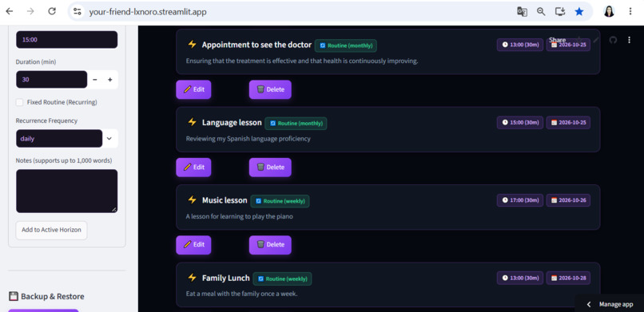Viewport: 644px width, 312px height.
Task: Click Add to Active Horizon button
Action: coord(51,230)
